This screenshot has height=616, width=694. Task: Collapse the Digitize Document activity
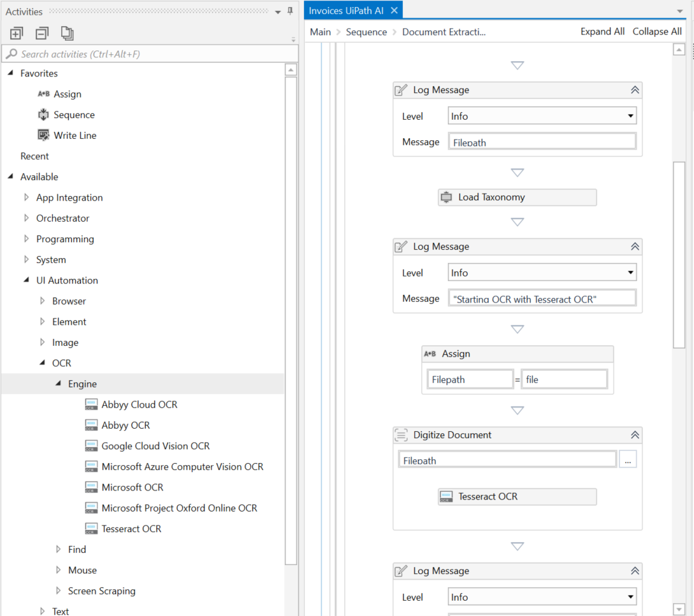[x=635, y=435]
